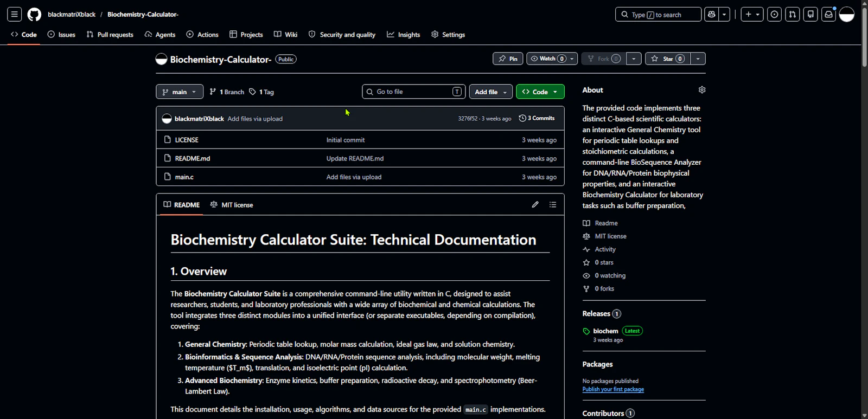
Task: Click the Go to file search field
Action: tap(413, 92)
